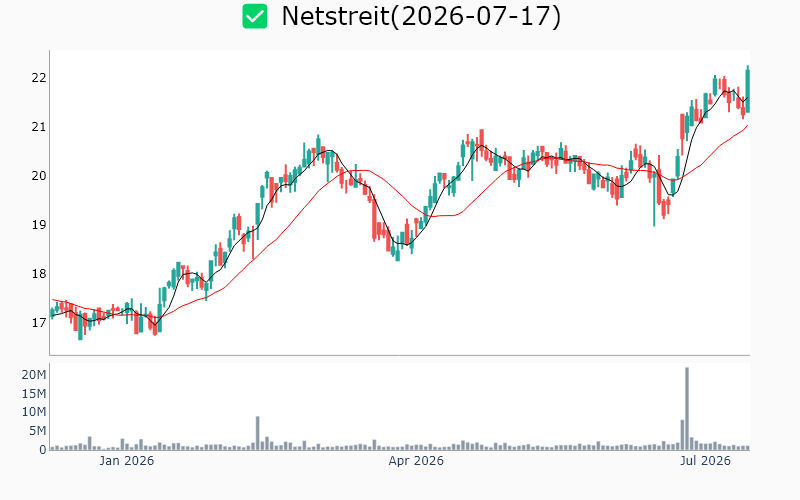Viewport: 800px width, 500px height.
Task: Click the 10M volume axis label
Action: pyautogui.click(x=34, y=412)
